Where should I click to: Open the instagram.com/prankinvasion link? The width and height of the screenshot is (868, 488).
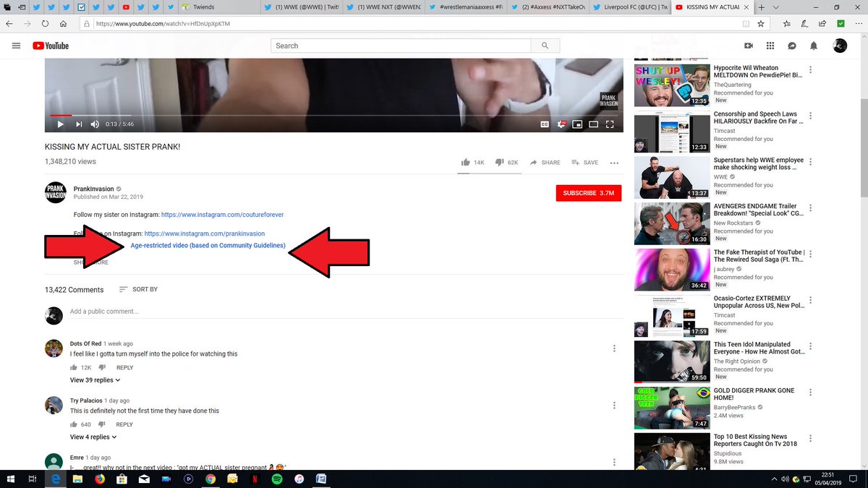(205, 234)
